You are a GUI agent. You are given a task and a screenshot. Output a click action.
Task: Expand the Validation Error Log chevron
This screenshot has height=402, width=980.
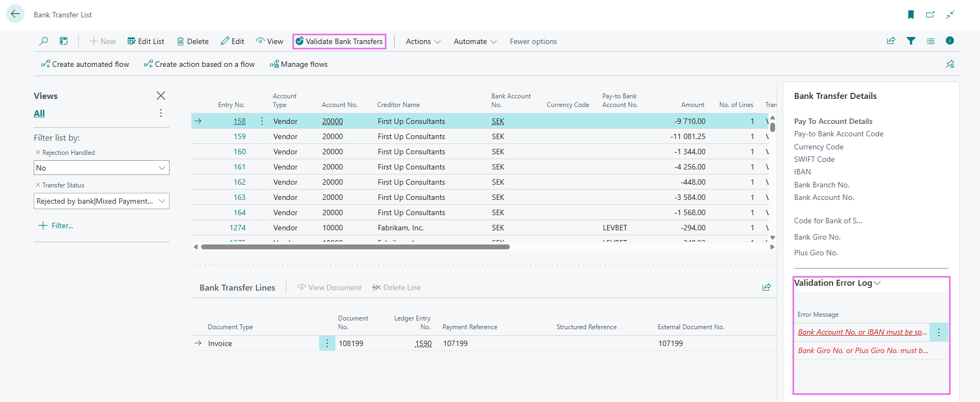(877, 283)
